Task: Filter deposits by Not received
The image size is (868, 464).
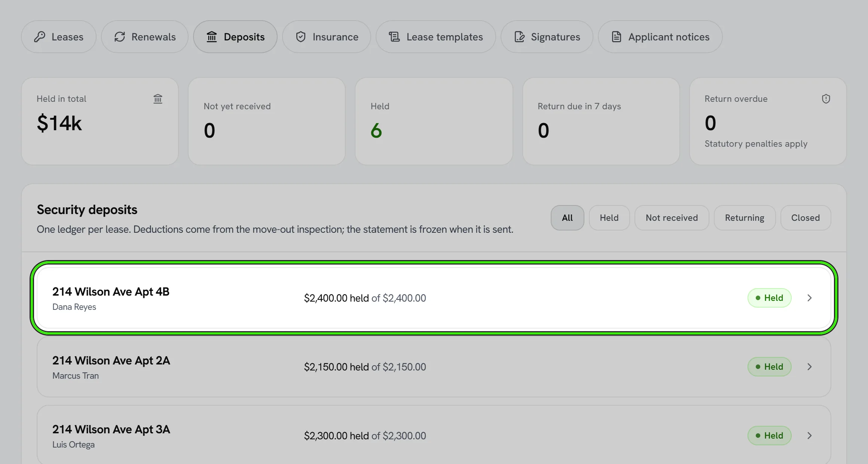Action: coord(672,218)
